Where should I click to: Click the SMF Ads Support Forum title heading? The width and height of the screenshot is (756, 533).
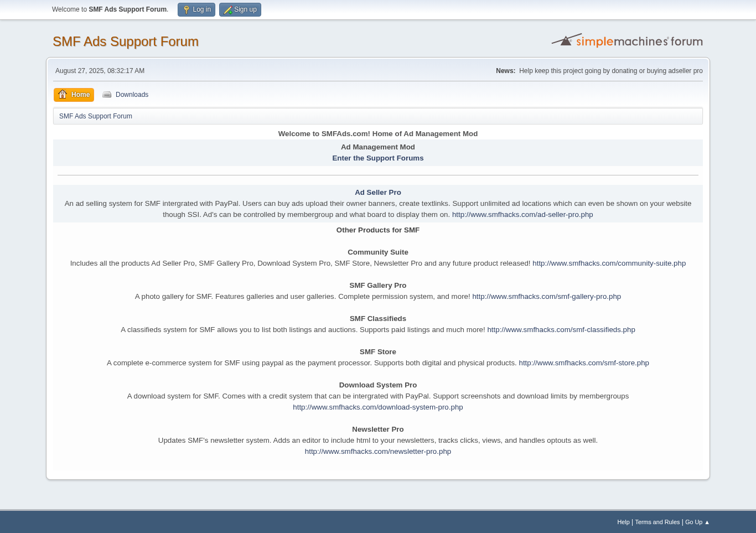[126, 42]
